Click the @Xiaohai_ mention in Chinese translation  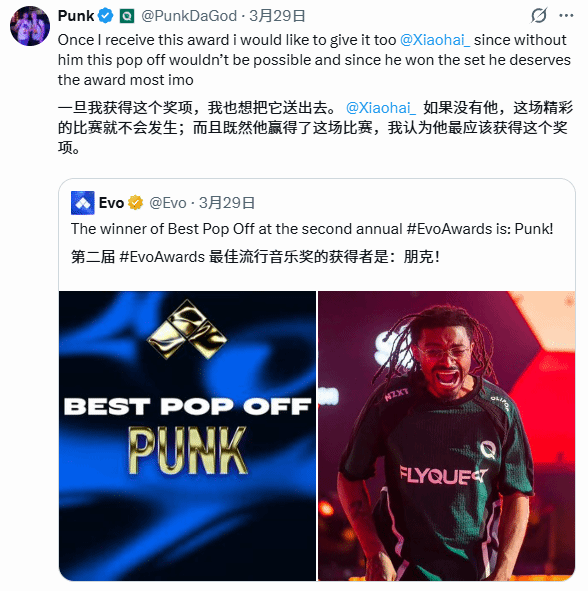pyautogui.click(x=381, y=108)
